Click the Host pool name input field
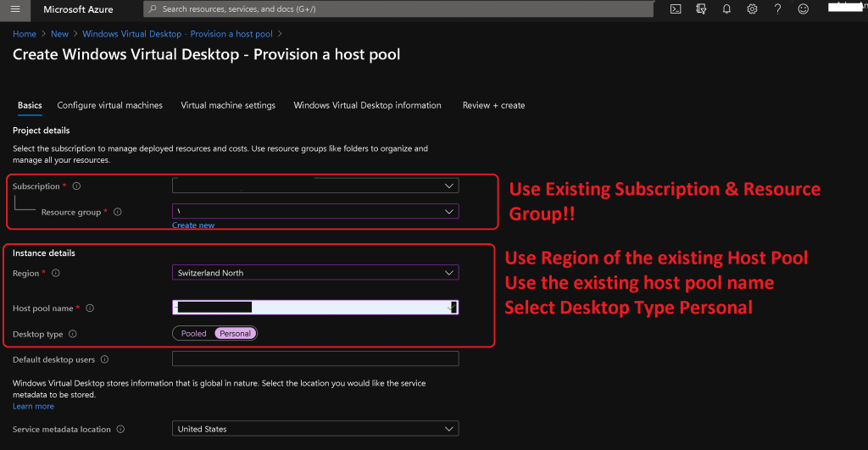This screenshot has width=868, height=450. [x=315, y=307]
